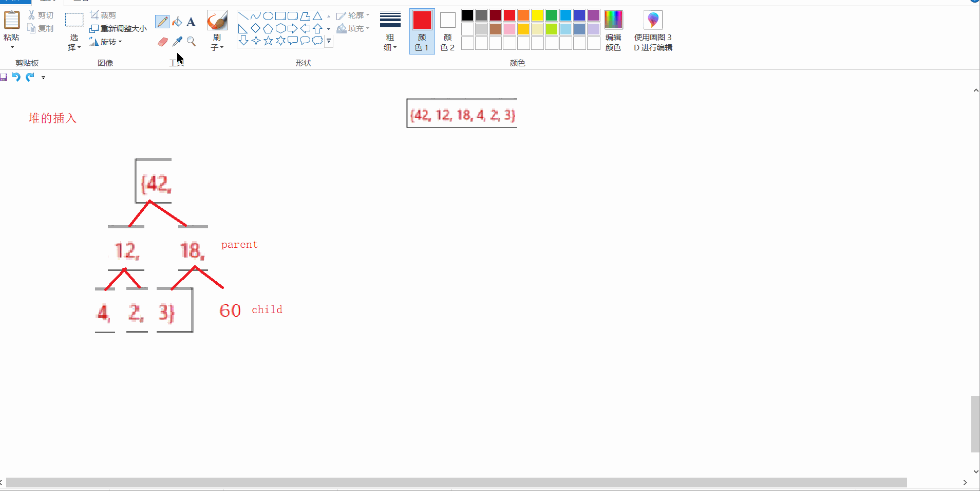Pick the Rounded rectangle shape
The width and height of the screenshot is (980, 491).
click(x=293, y=16)
